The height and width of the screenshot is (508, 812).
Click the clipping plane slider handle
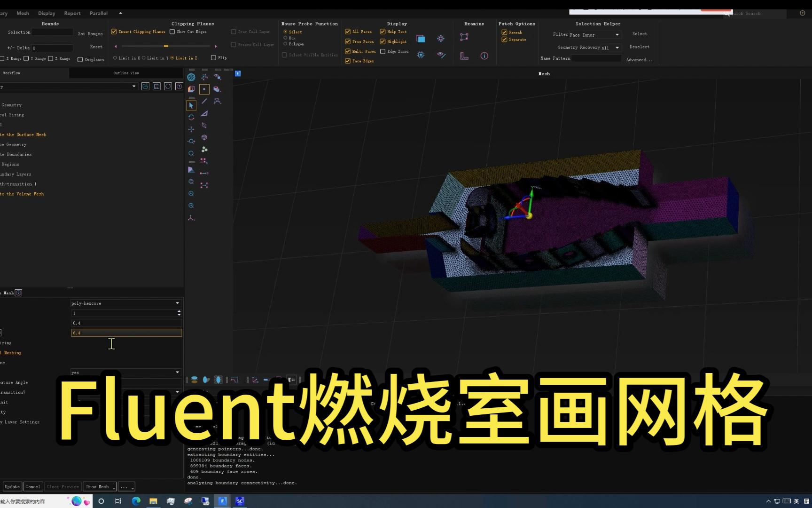[166, 46]
